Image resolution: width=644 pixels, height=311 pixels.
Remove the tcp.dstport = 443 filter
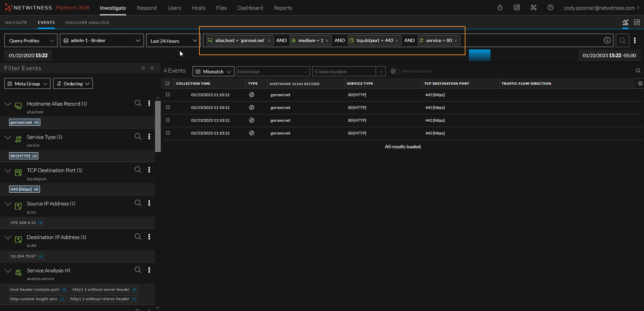point(397,41)
